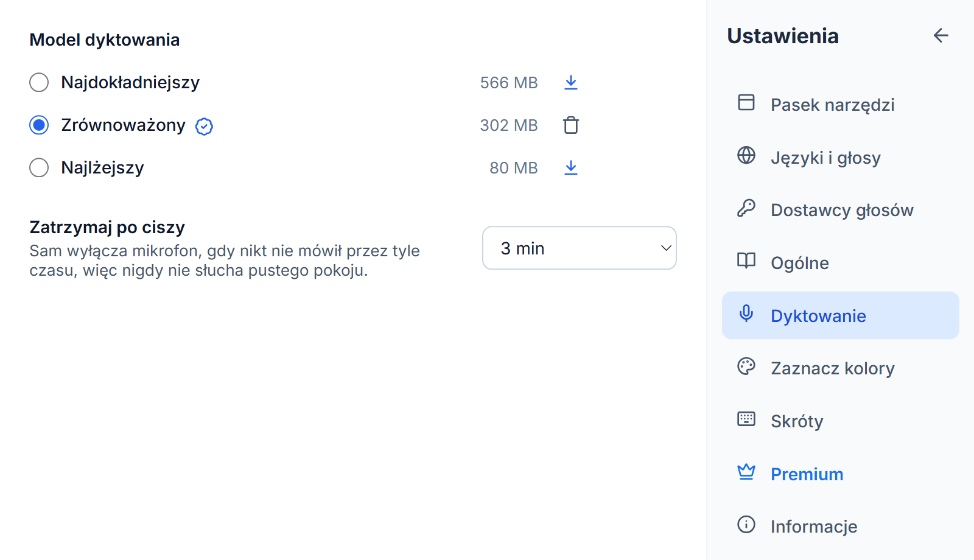The image size is (974, 560).
Task: Open Skróty settings section
Action: click(x=841, y=421)
